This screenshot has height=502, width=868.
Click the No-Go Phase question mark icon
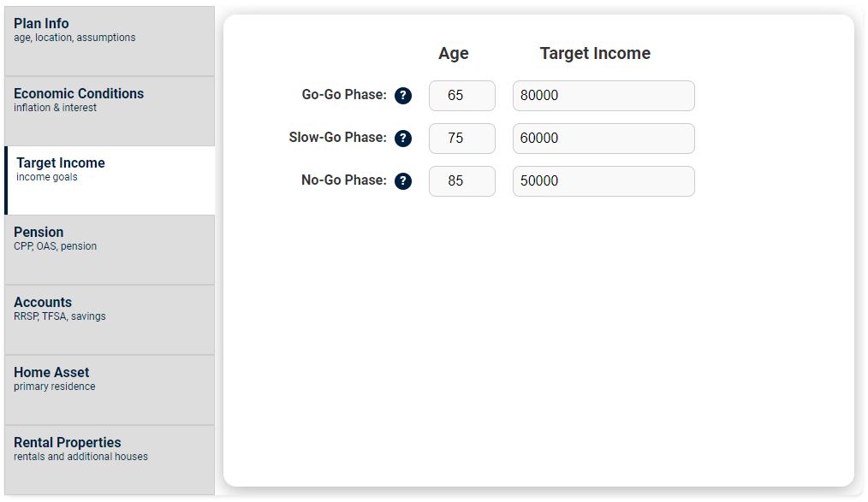403,181
